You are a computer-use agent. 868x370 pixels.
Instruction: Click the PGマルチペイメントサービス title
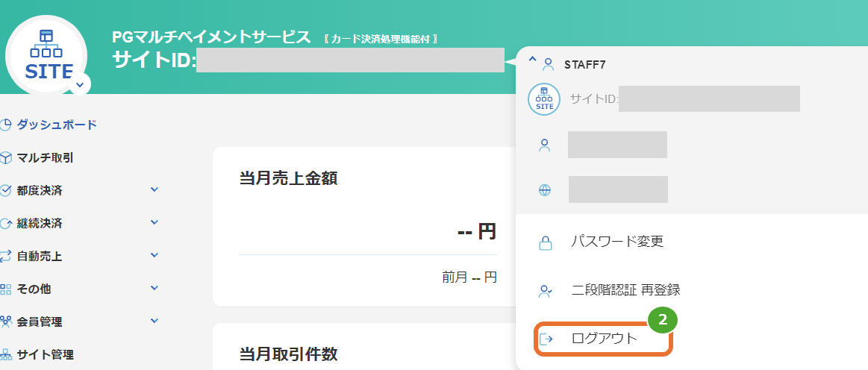(x=211, y=37)
